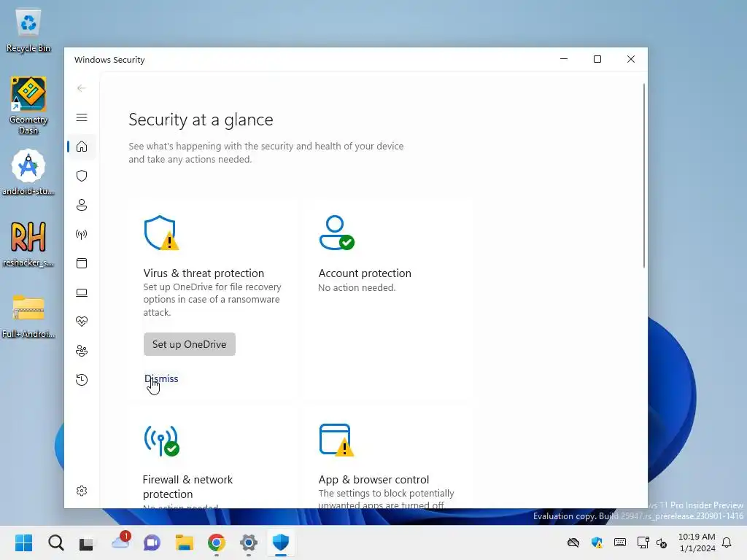Click the OneDrive cloud tray icon
747x560 pixels.
tap(573, 542)
